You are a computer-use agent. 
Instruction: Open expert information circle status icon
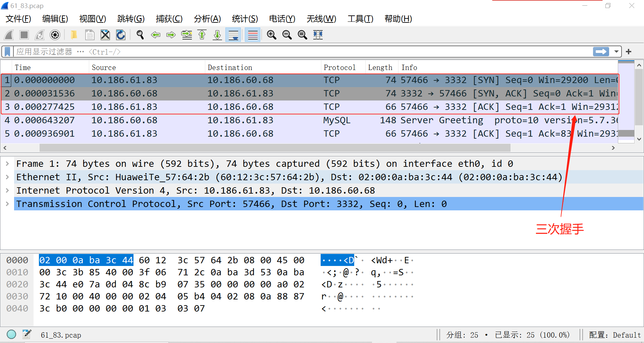(x=11, y=334)
